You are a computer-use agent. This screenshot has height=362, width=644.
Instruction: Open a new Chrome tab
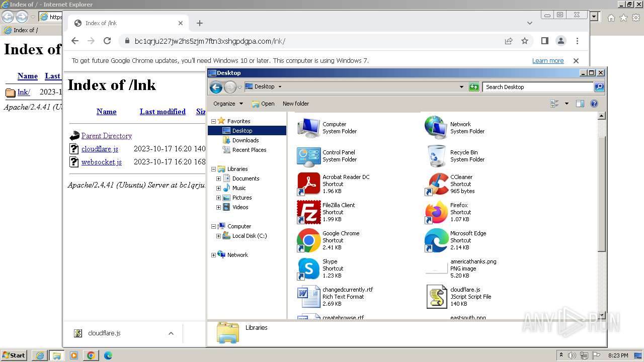click(x=200, y=23)
